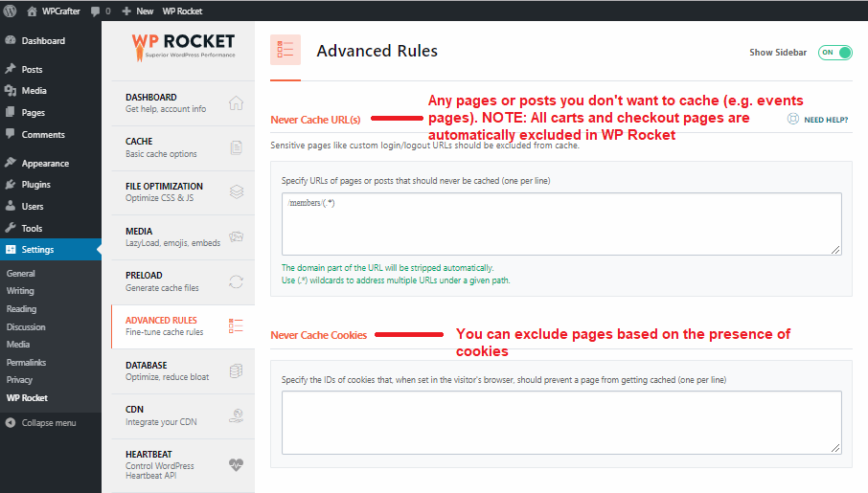Click the Advanced Rules header icon
The width and height of the screenshot is (868, 493).
(x=286, y=50)
